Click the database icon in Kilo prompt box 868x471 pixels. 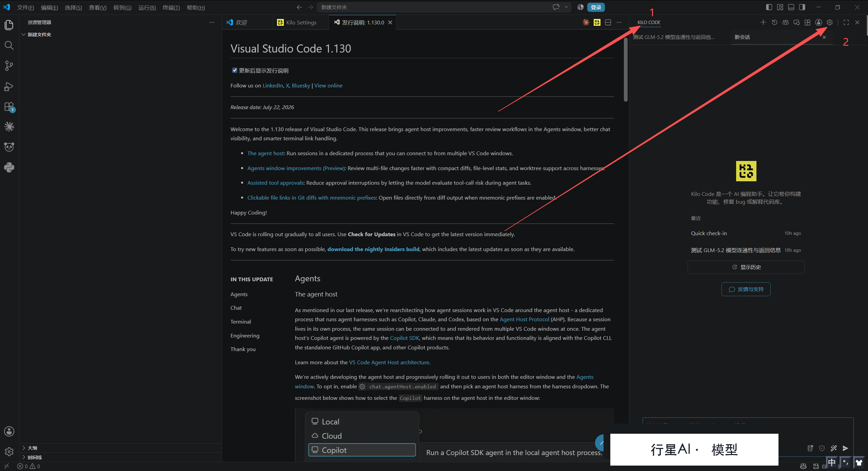coord(810,448)
